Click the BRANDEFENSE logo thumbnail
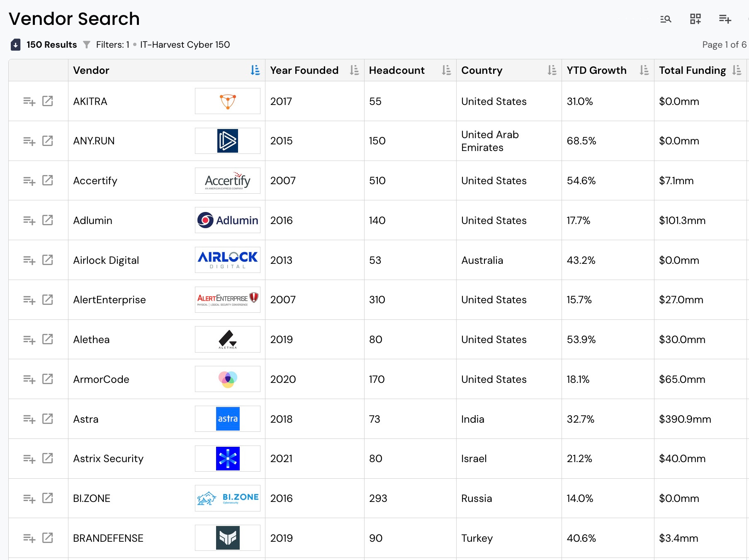 pos(228,538)
